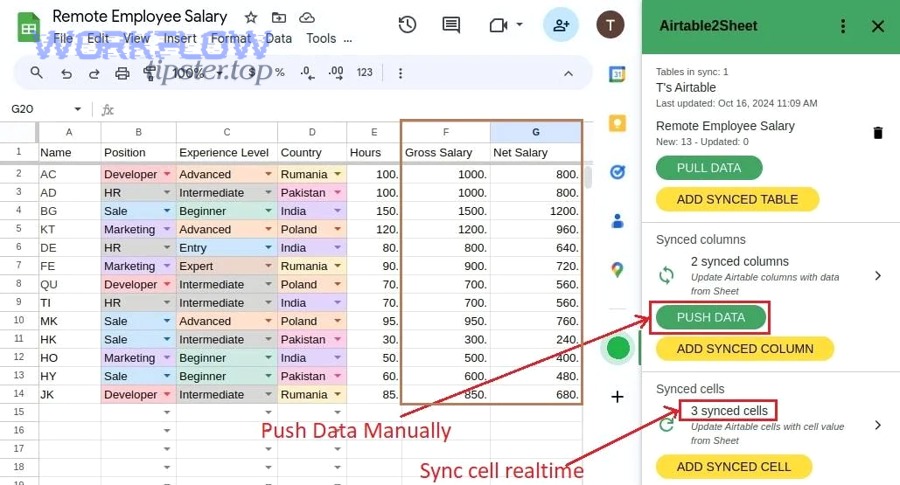
Task: Open Experience Level dropdown in row 3
Action: pos(268,192)
